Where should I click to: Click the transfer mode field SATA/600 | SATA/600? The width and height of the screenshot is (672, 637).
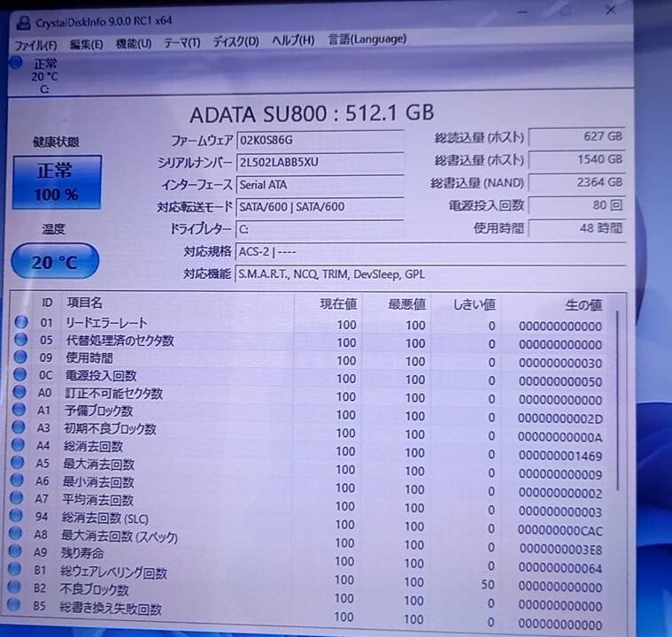click(320, 207)
